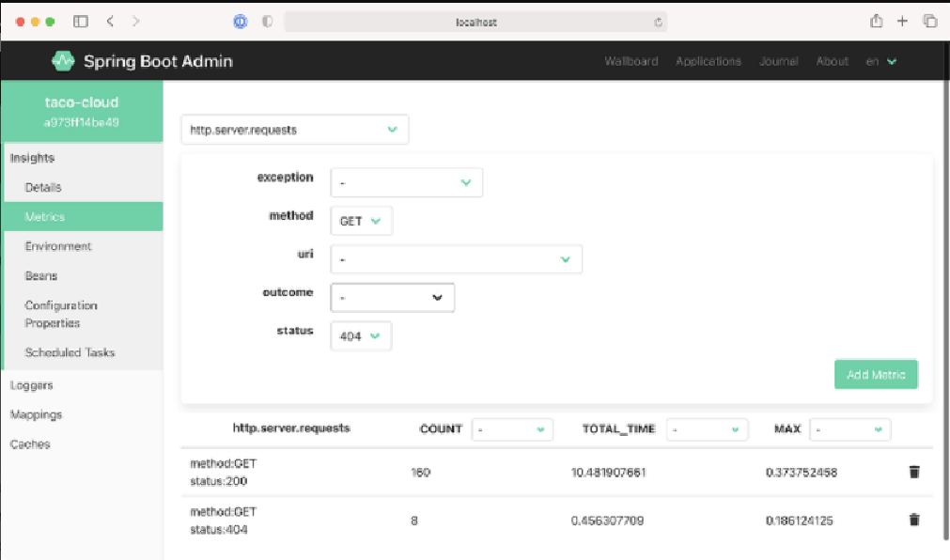Open a new tab with plus icon
This screenshot has width=950, height=560.
[x=902, y=22]
